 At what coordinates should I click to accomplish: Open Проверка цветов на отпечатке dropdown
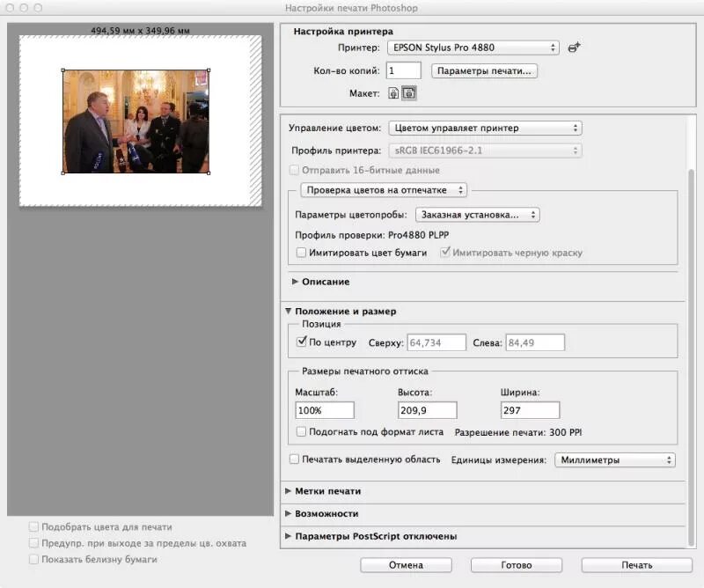coord(384,190)
